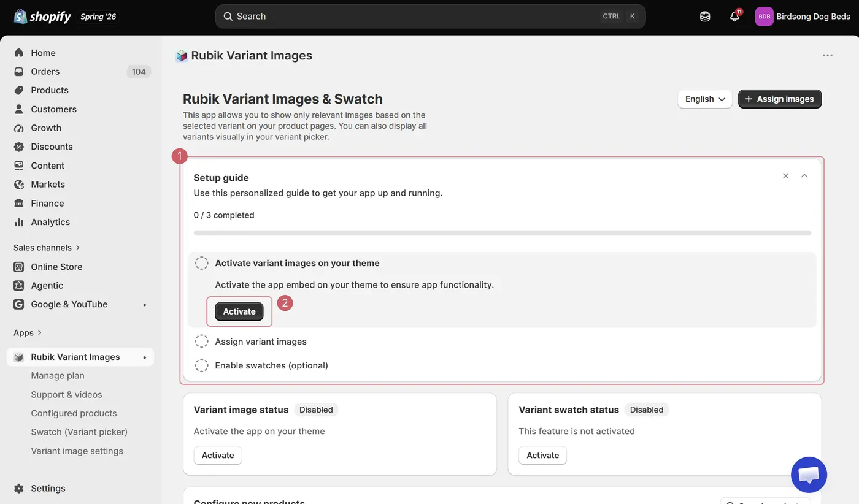
Task: Click the Shopify logo
Action: point(42,17)
